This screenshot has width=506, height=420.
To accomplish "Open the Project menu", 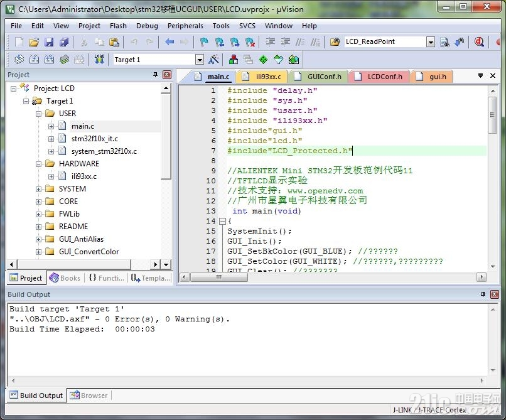I will pos(89,26).
